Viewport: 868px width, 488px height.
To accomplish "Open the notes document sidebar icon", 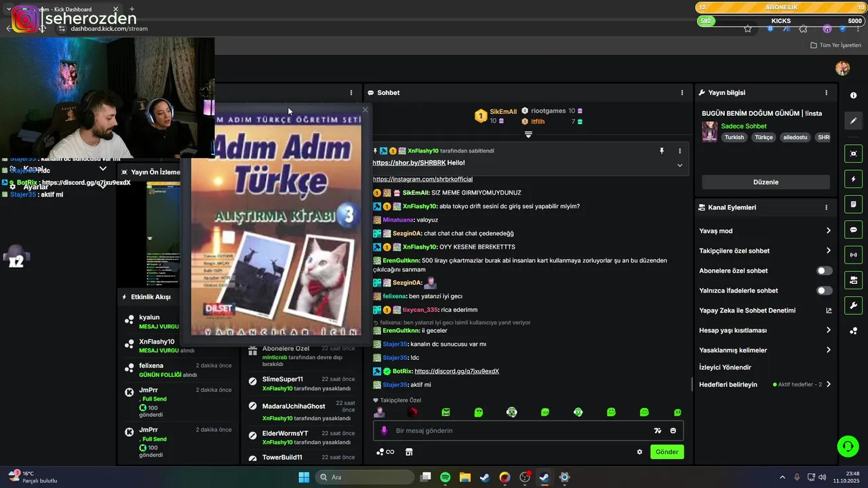I will 853,204.
